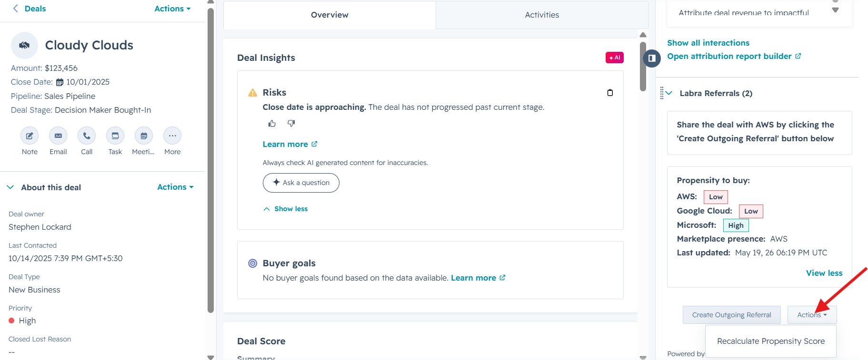The image size is (868, 360).
Task: Switch to the Activities tab
Action: [x=542, y=15]
